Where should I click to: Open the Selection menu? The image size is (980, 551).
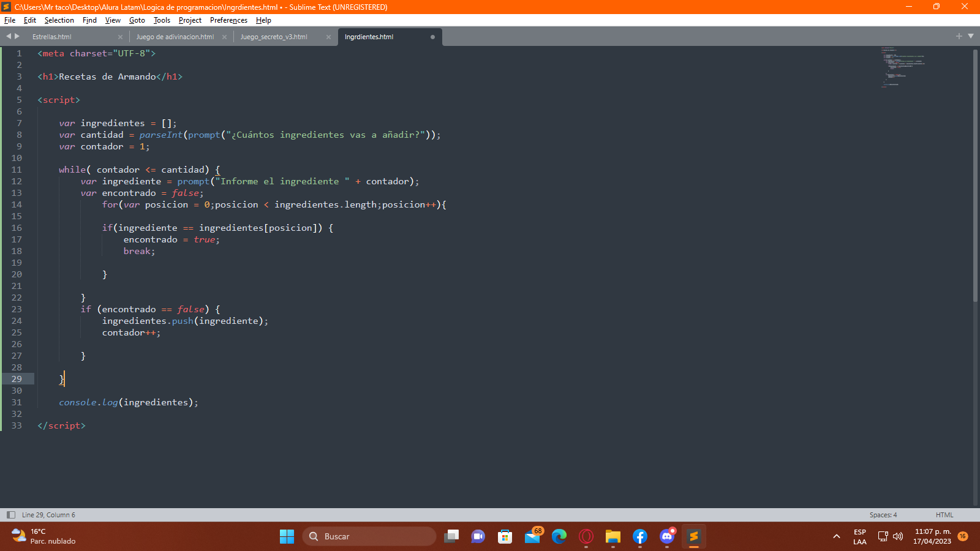tap(59, 20)
